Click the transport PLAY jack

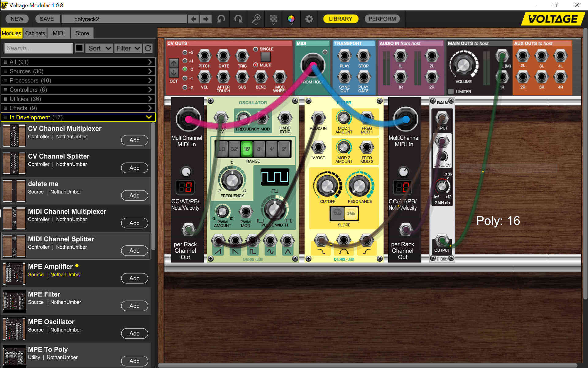[x=345, y=56]
